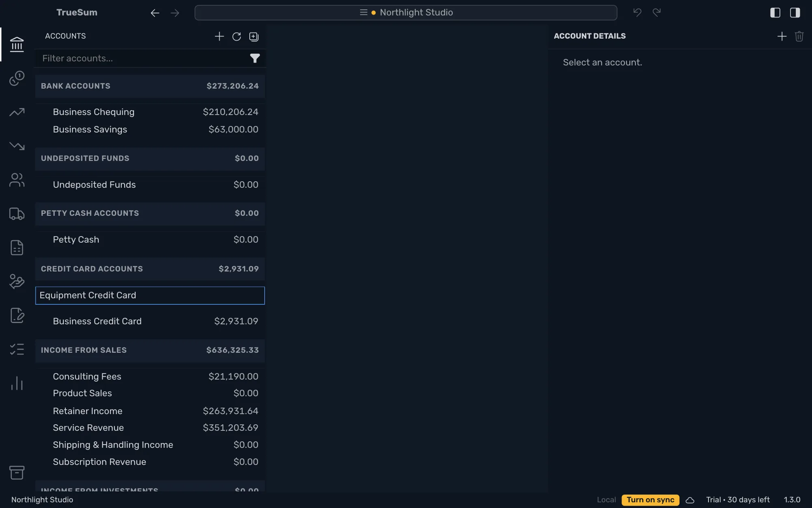
Task: Select the Service Revenue account
Action: [150, 428]
